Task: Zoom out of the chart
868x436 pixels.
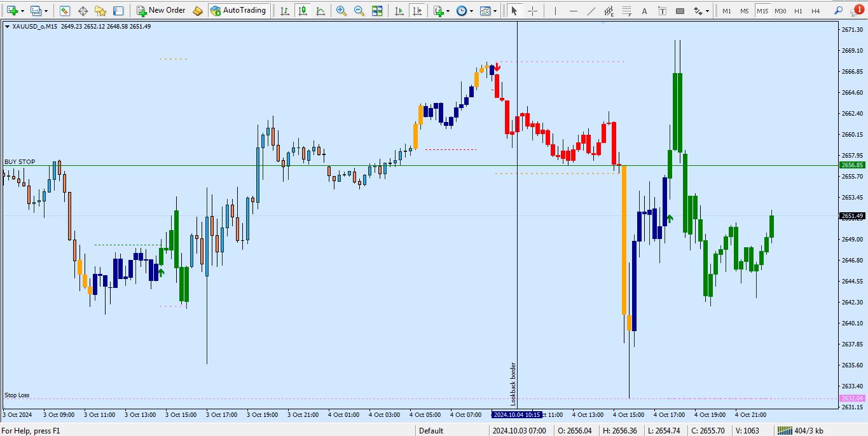Action: coord(359,10)
